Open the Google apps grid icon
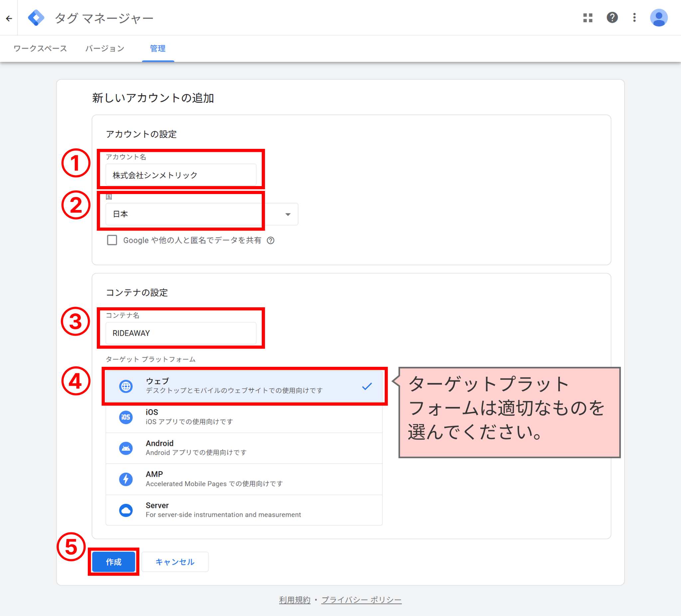This screenshot has height=616, width=681. click(588, 18)
